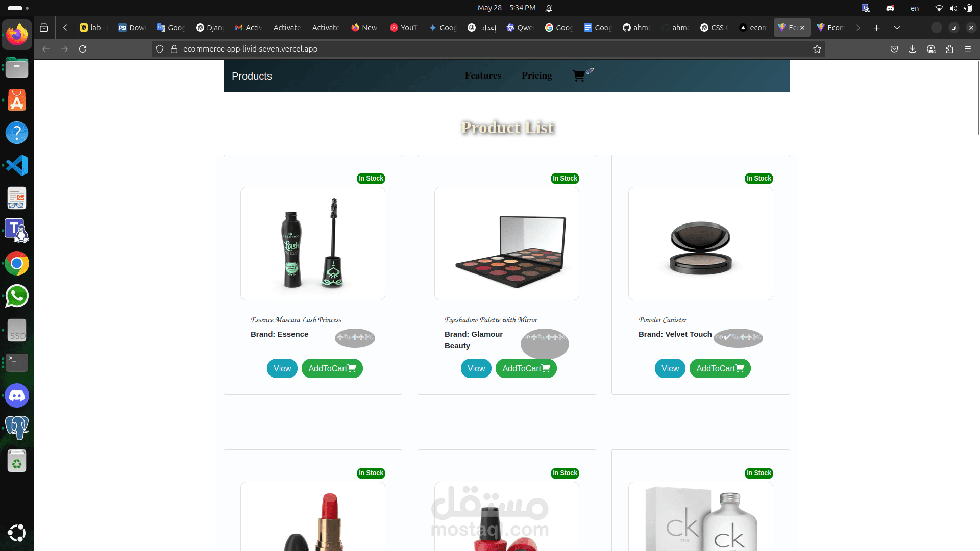Open the Firefox account menu

931,49
